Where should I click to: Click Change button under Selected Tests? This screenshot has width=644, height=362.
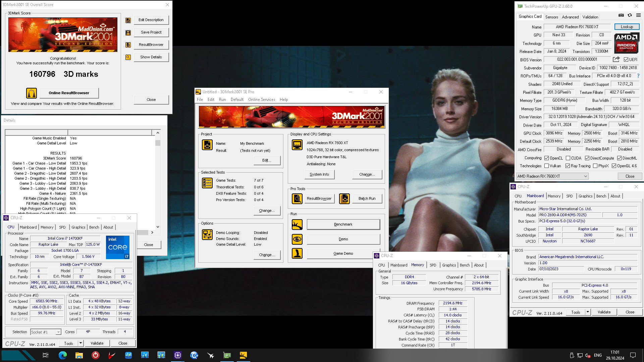click(x=267, y=211)
